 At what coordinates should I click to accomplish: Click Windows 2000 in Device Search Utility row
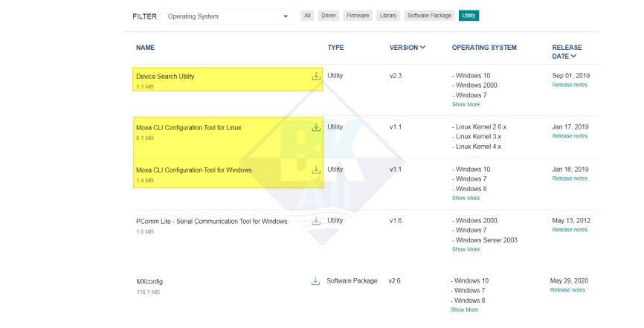[x=474, y=86]
